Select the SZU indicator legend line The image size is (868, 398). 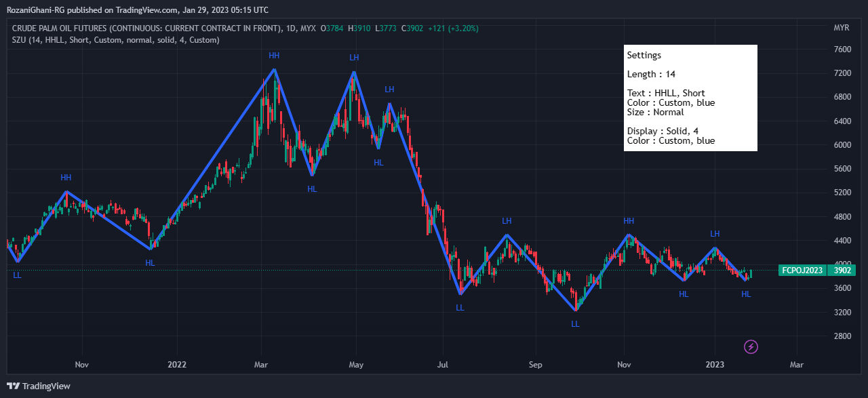coord(116,40)
